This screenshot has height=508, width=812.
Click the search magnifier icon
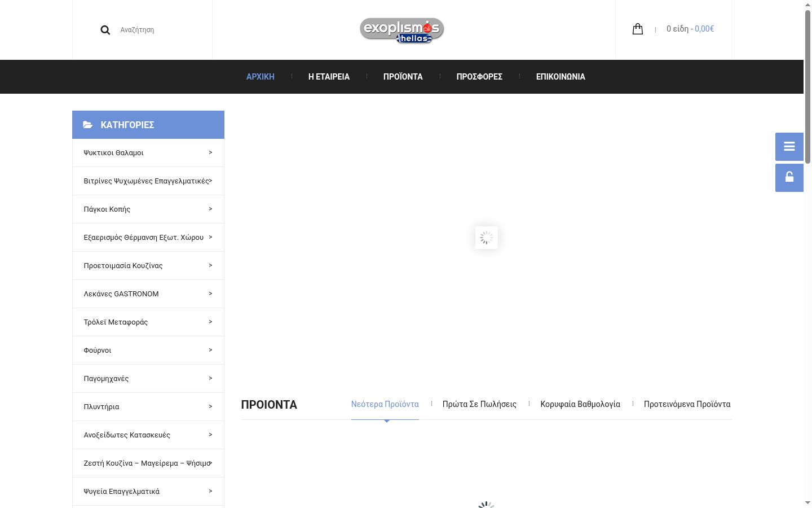coord(105,30)
